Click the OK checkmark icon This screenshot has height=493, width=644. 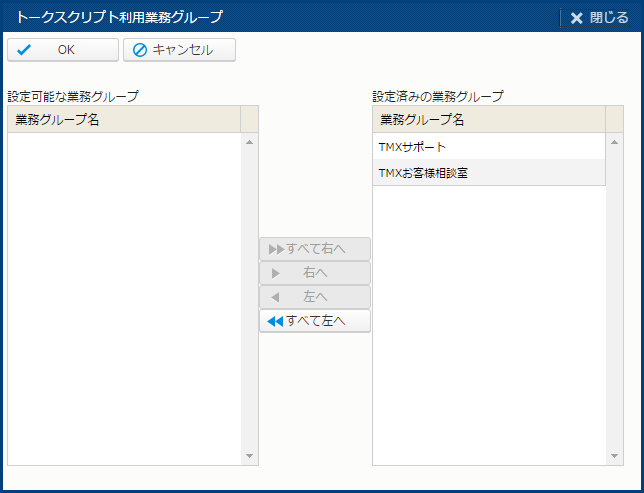pyautogui.click(x=24, y=50)
